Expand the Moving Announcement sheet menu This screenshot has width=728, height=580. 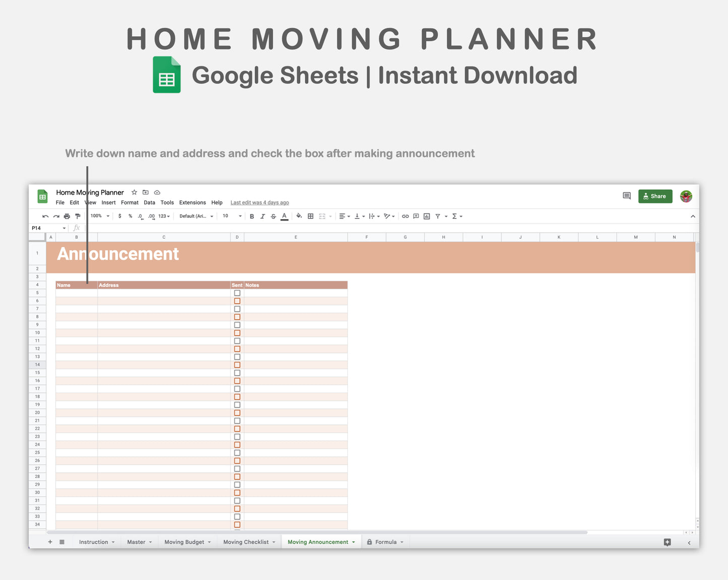pos(353,542)
